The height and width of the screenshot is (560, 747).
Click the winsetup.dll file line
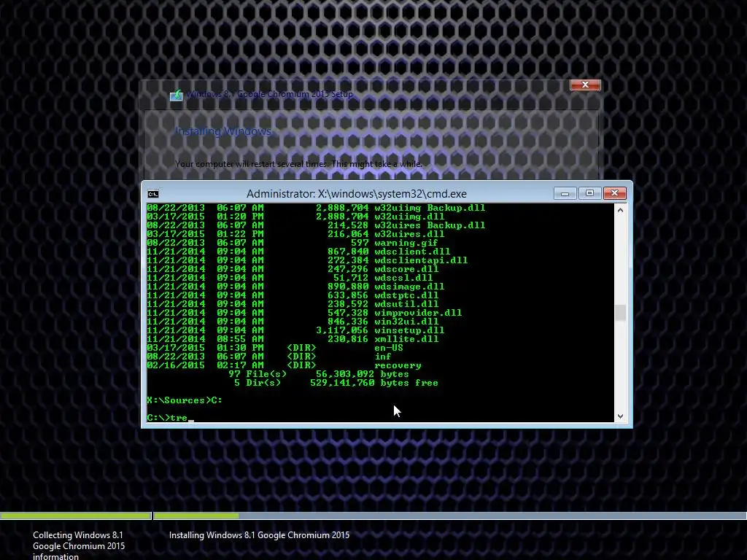(x=295, y=330)
